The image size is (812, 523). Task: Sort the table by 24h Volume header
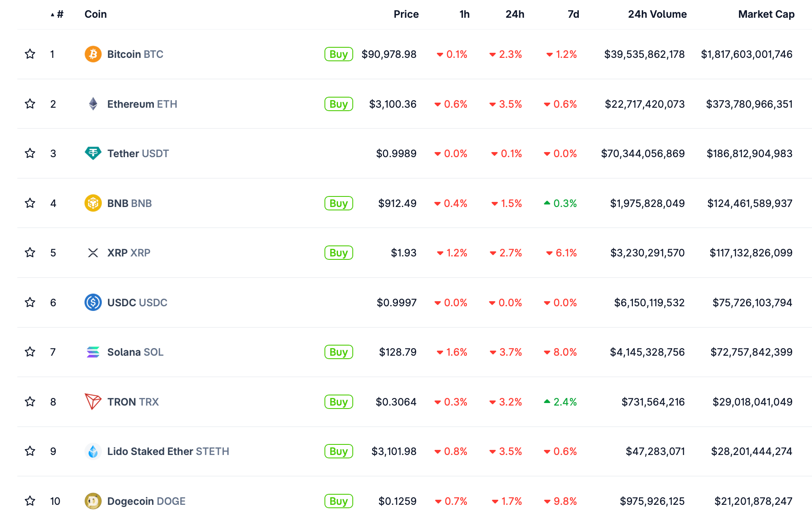tap(657, 14)
